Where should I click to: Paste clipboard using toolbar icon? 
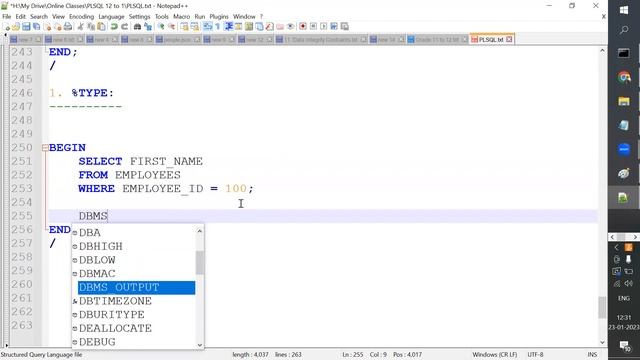point(101,27)
